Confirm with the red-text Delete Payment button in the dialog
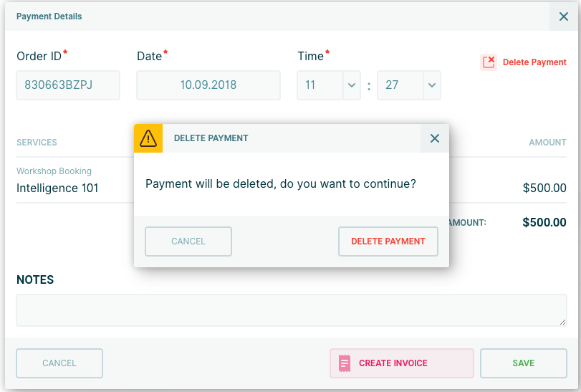Viewport: 581px width, 392px height. coord(388,242)
